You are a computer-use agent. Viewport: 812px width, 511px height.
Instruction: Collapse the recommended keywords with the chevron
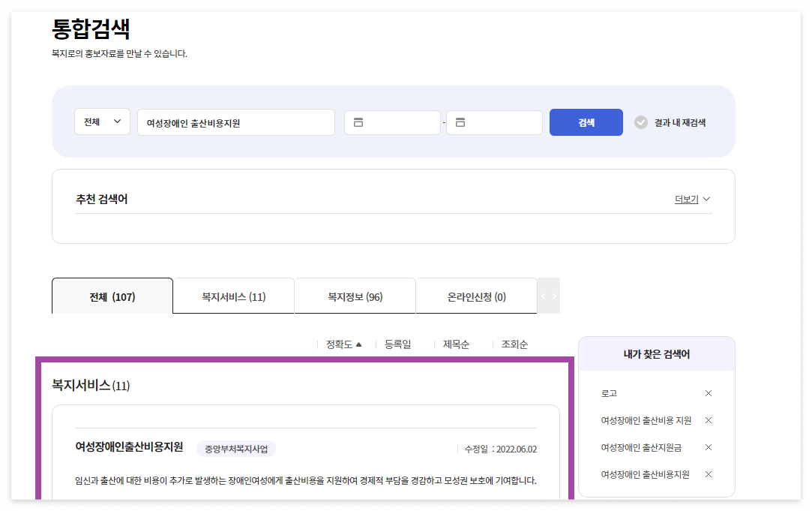click(706, 199)
